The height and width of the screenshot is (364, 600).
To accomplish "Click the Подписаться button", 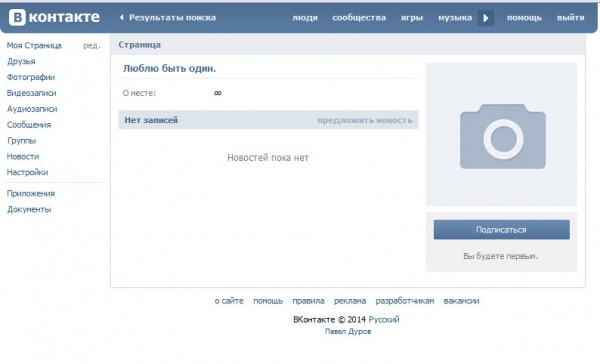I will click(501, 230).
